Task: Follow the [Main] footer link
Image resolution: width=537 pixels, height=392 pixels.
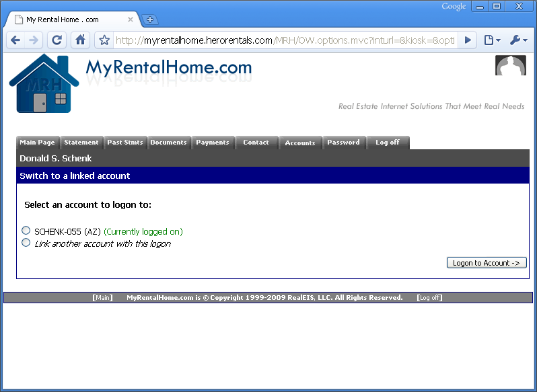Action: 102,298
